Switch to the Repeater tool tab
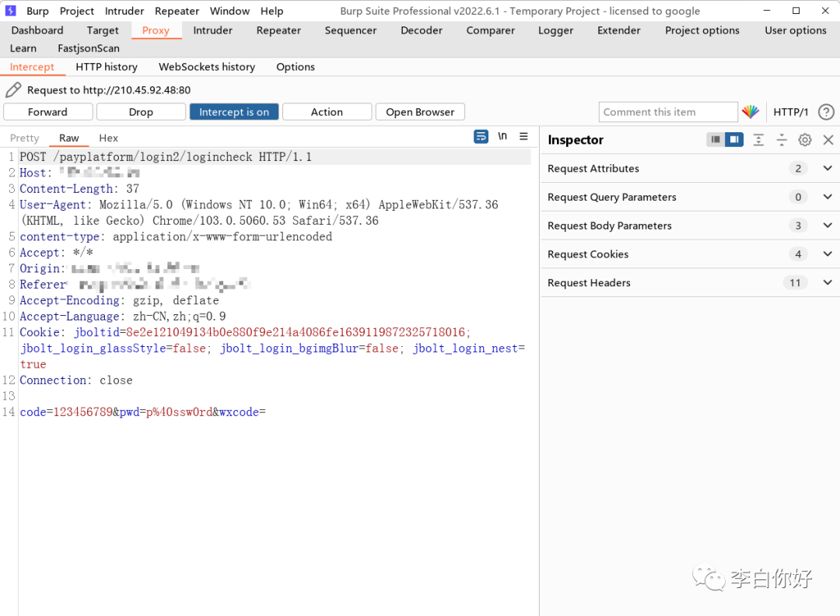Screen dimensions: 840x616 [278, 30]
